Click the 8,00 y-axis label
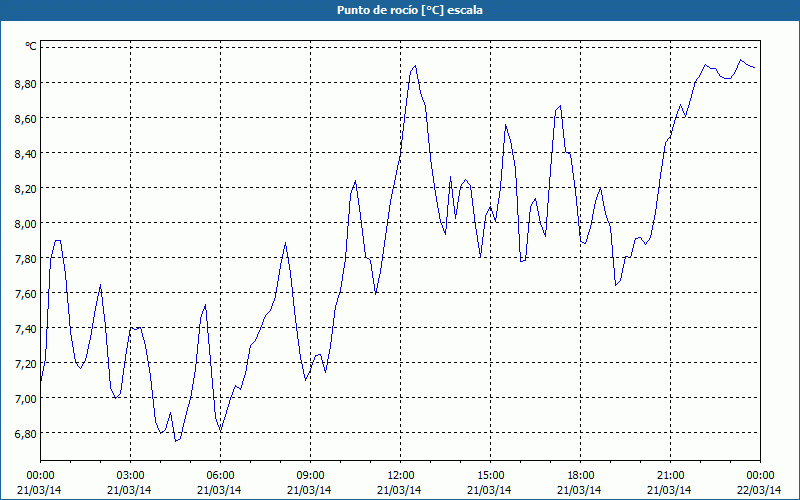 pos(26,223)
